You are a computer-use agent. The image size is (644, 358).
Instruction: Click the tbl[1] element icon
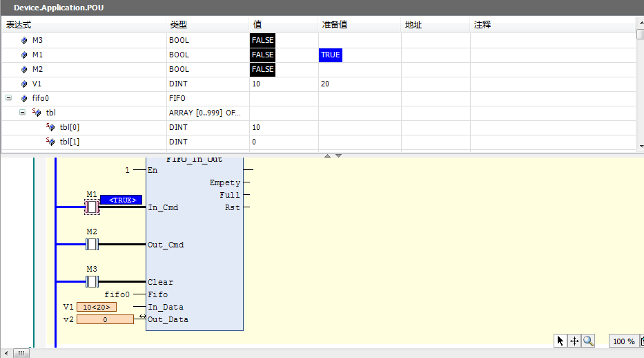point(50,142)
